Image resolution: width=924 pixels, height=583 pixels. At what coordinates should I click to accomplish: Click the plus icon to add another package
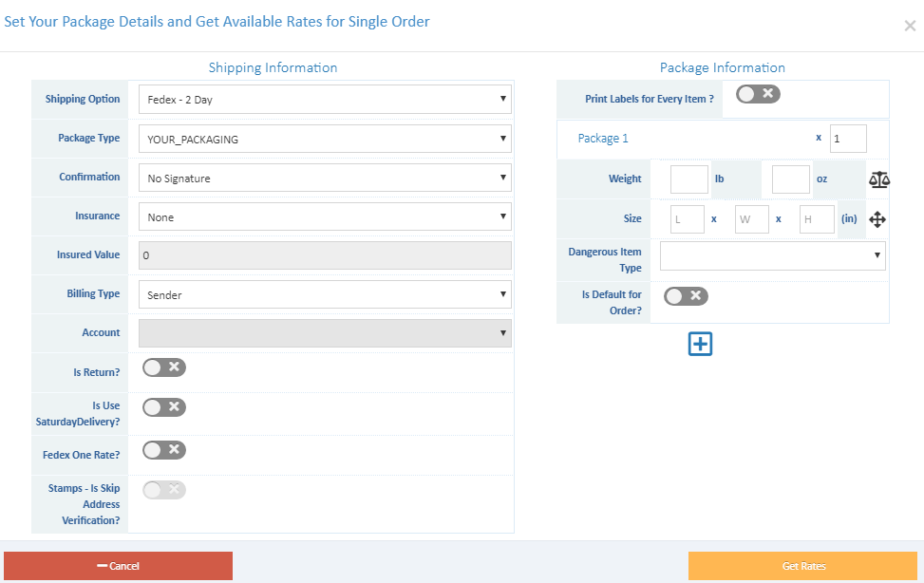point(700,344)
